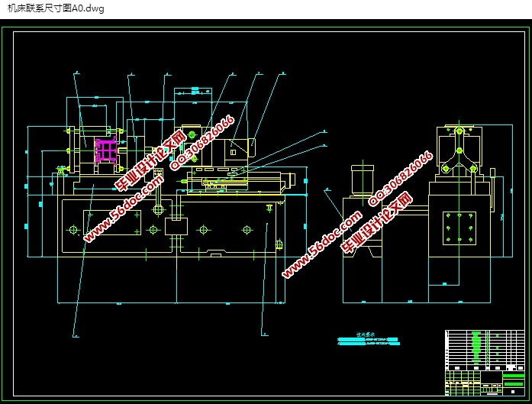Click the rightmost circle mark in the machine bed

(x=247, y=229)
